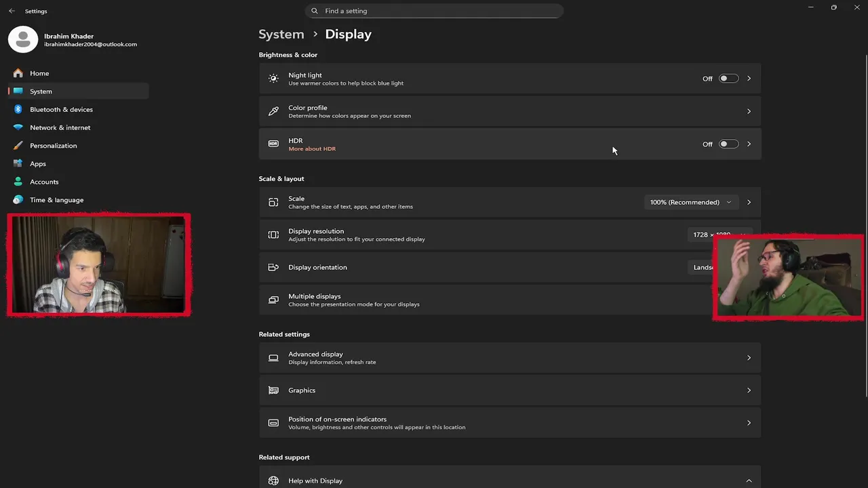Click the Graphics card icon
The height and width of the screenshot is (488, 868).
point(273,390)
